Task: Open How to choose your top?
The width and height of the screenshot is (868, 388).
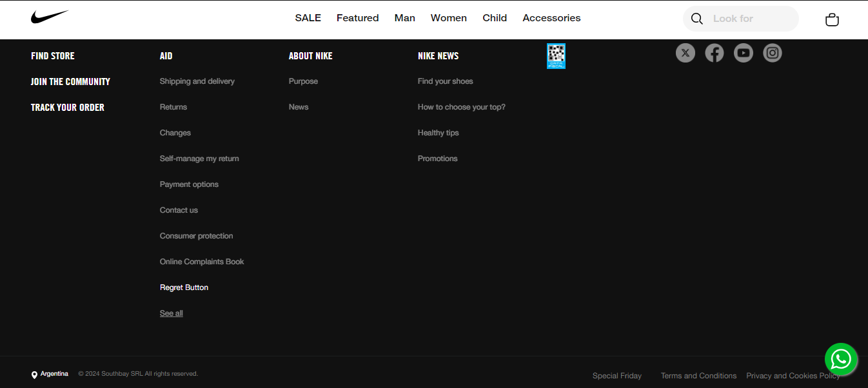Action: 462,107
